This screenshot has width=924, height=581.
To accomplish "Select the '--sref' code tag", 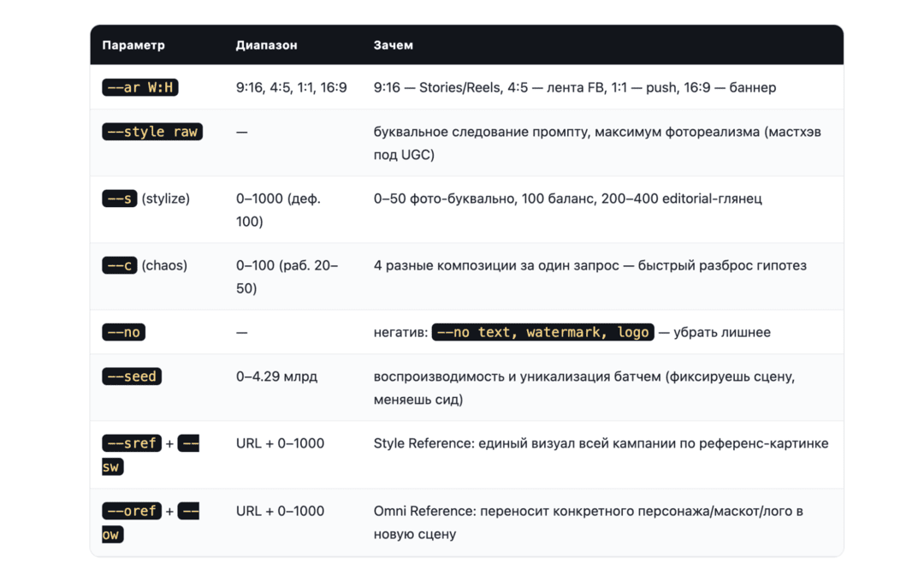I will [132, 442].
